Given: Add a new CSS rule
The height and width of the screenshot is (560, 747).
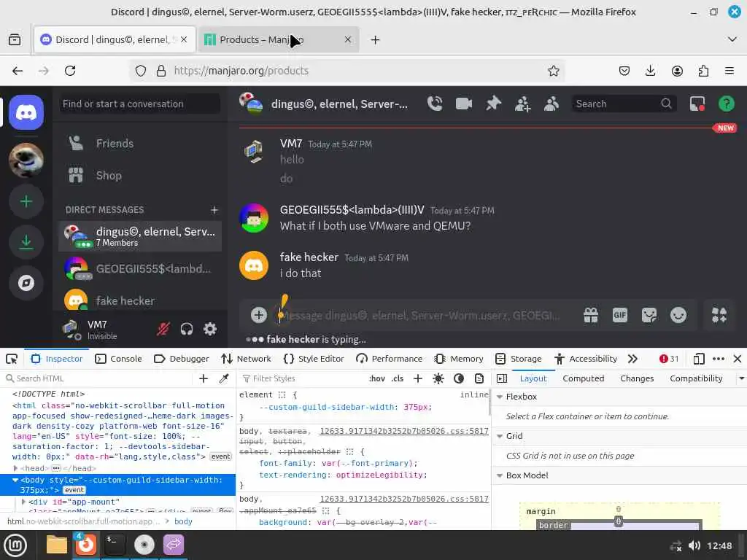Looking at the screenshot, I should click(x=418, y=378).
